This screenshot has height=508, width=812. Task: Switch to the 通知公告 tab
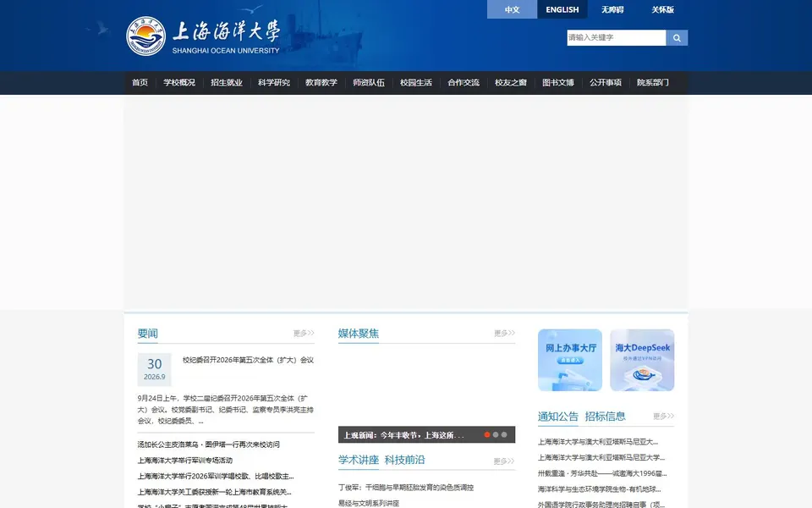click(557, 417)
